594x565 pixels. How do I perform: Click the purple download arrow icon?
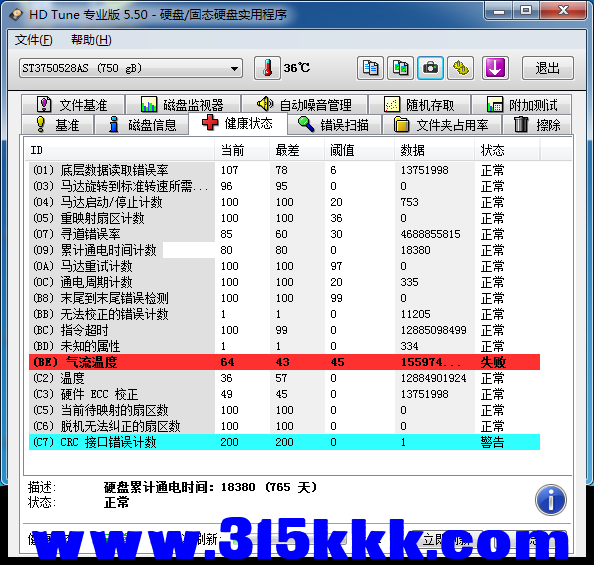(x=495, y=68)
